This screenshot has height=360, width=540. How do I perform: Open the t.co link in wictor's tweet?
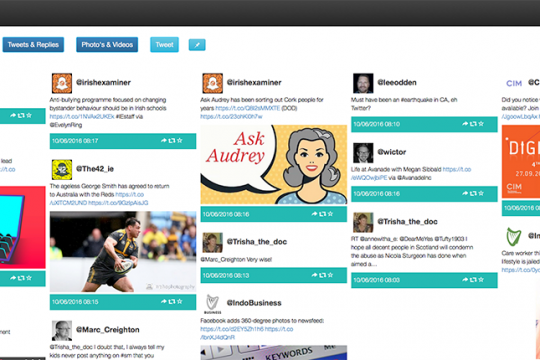click(x=411, y=174)
